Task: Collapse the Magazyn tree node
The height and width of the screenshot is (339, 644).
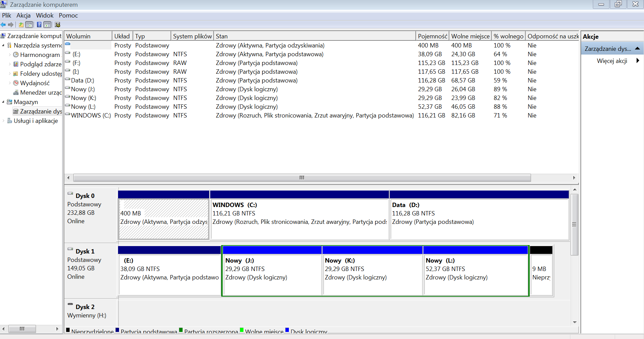Action: [x=3, y=102]
